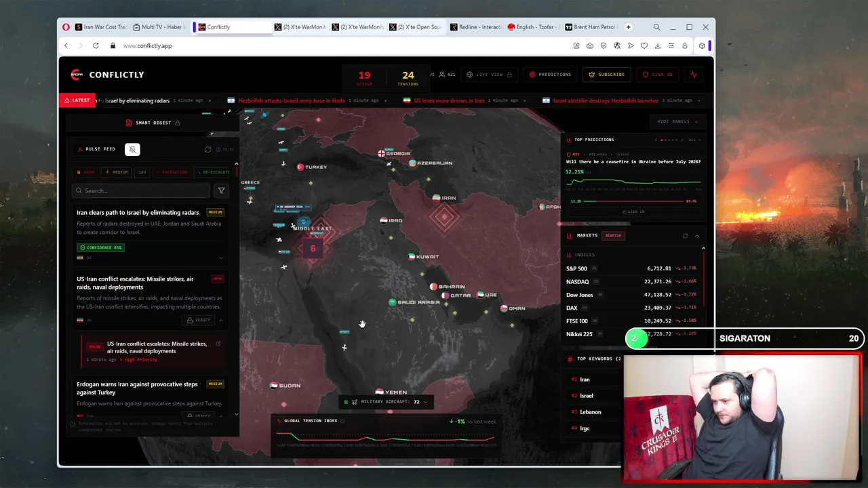Click the 'Hezbollah attacks Israeli army base' ticker headline
868x488 pixels.
[292, 100]
